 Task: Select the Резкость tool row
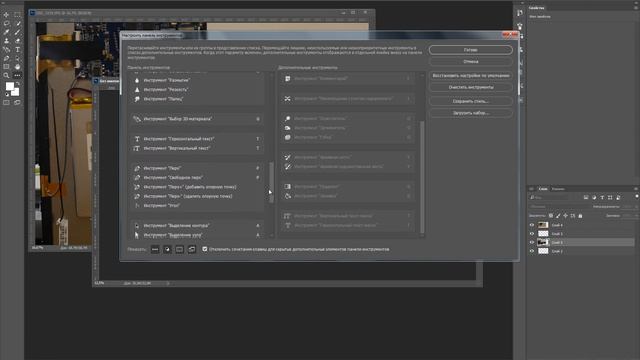pos(197,89)
